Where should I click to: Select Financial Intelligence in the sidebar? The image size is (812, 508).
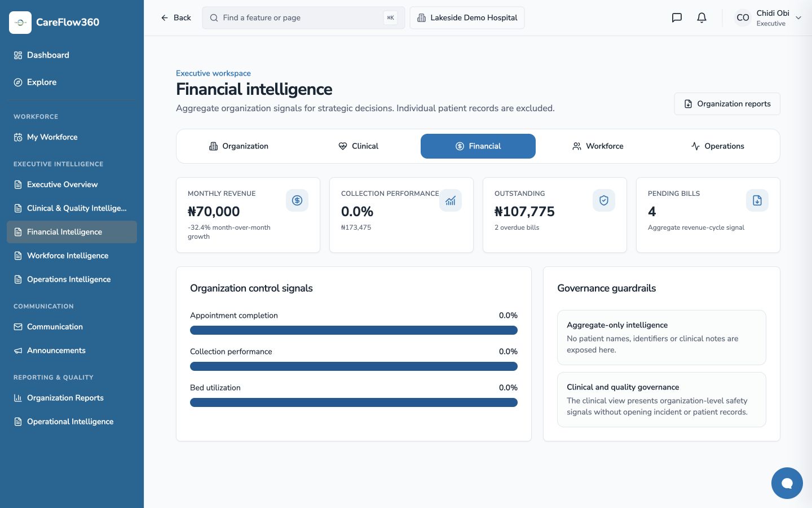[72, 232]
